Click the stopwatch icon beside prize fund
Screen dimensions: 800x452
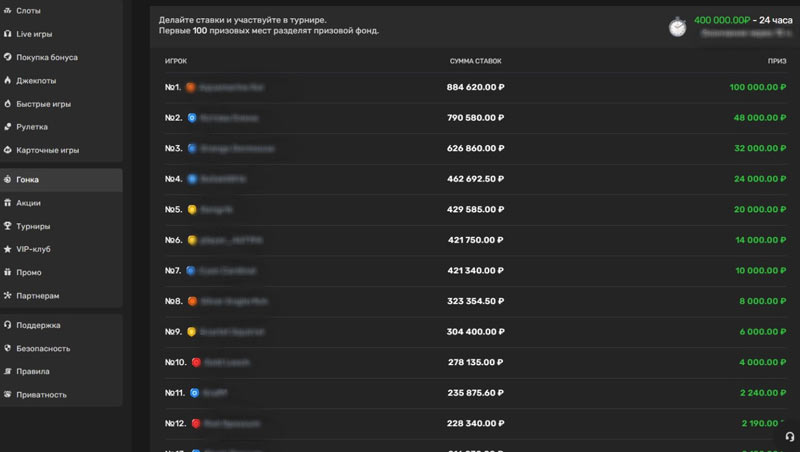677,27
